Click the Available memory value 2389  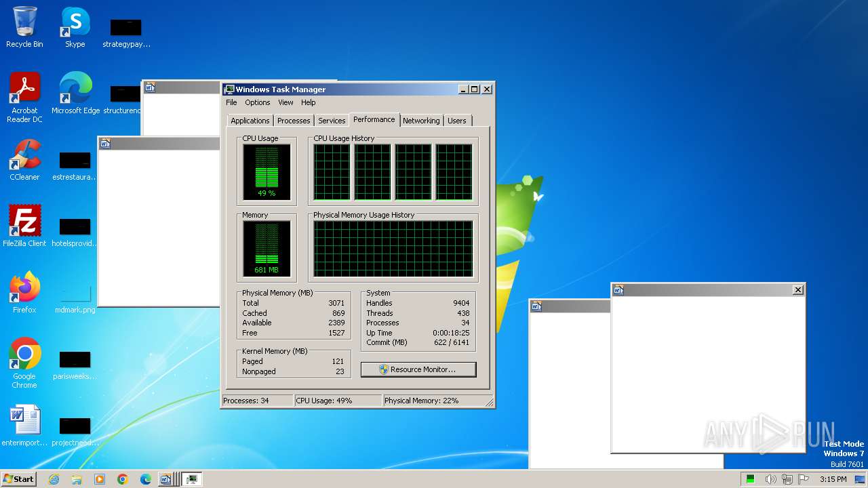pos(336,323)
